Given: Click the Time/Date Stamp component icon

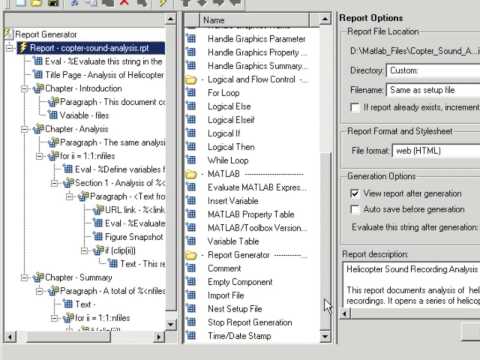Looking at the screenshot, I should pyautogui.click(x=191, y=336).
